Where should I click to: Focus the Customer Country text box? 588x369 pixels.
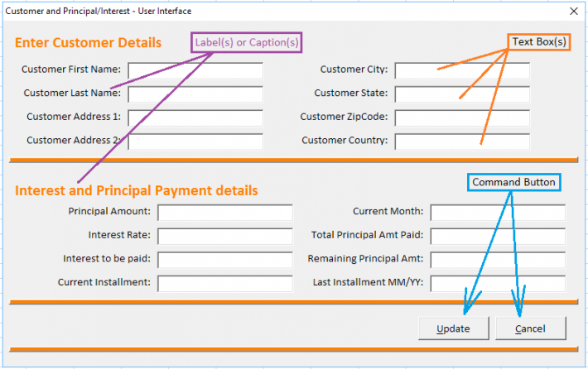pyautogui.click(x=462, y=141)
